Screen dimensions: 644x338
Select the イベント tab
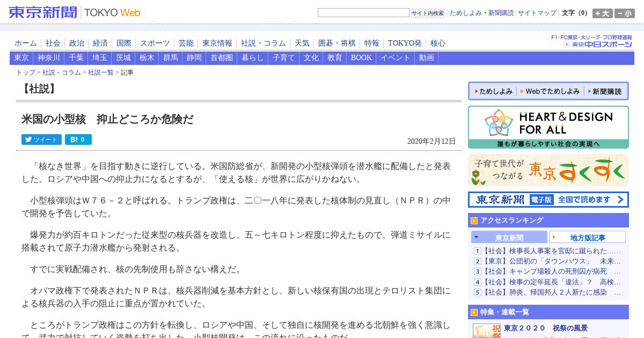point(396,58)
